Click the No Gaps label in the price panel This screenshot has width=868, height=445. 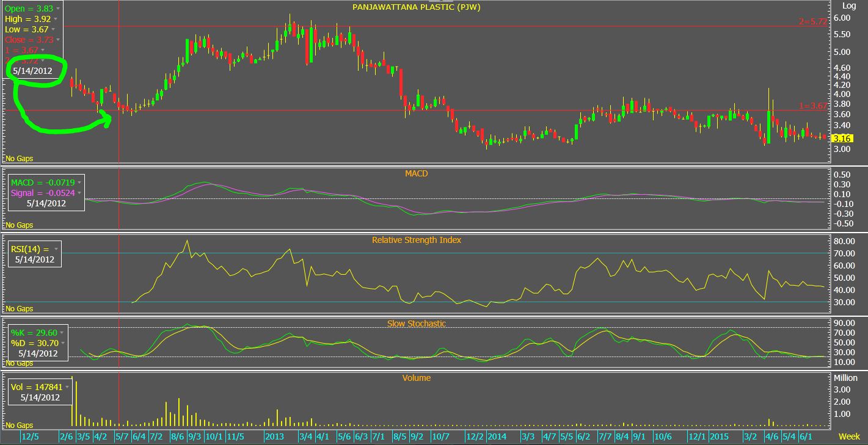pos(20,159)
